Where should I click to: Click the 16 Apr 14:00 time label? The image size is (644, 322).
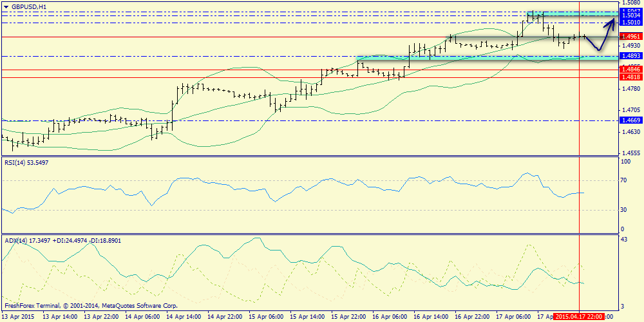[430, 317]
